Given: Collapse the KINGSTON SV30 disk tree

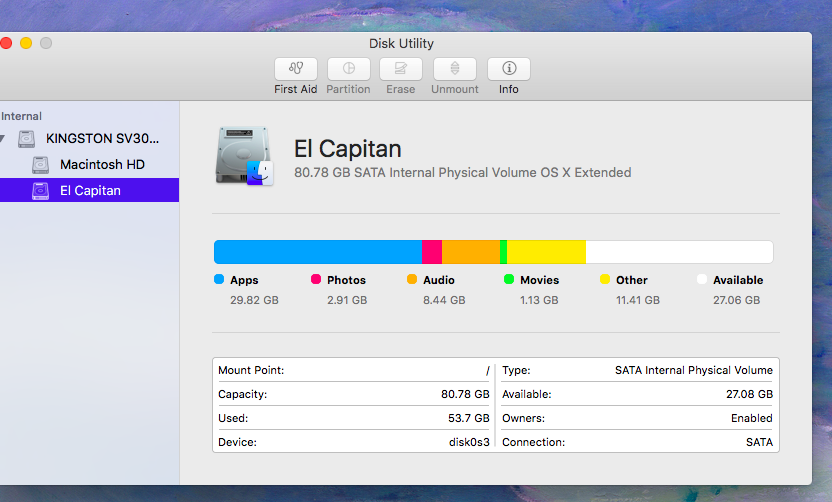Looking at the screenshot, I should (3, 139).
